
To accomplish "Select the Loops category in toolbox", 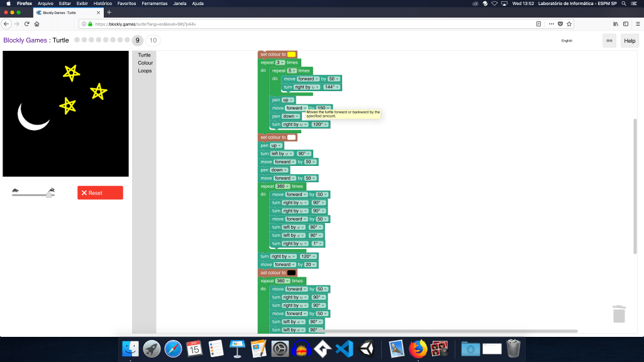I will click(145, 71).
